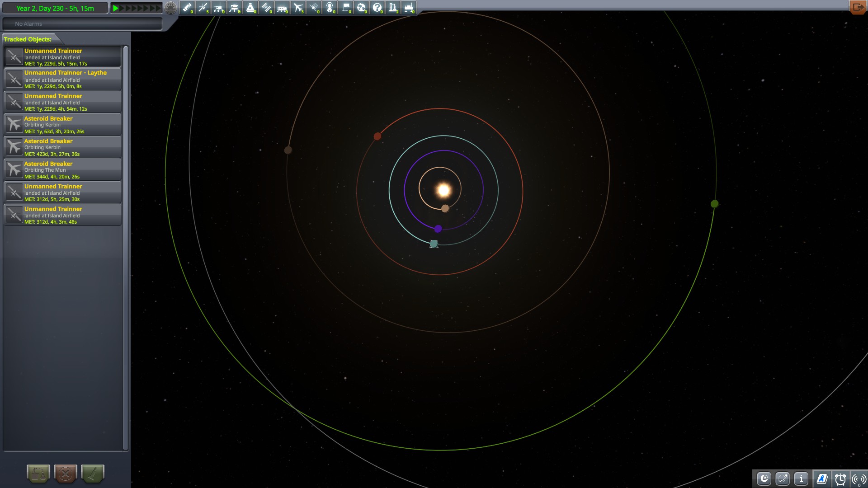Select Unmanned Trainner with MET 4h, 54m

63,102
